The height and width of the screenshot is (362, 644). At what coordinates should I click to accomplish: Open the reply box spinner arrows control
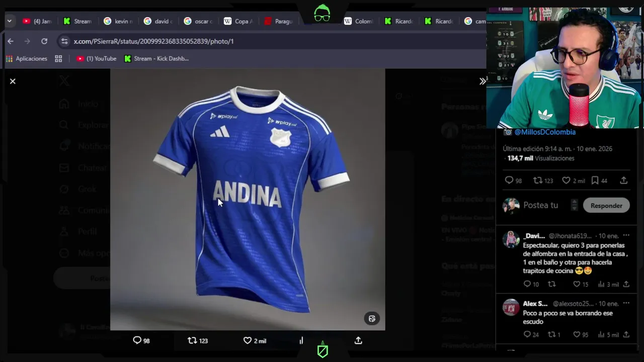coord(574,205)
